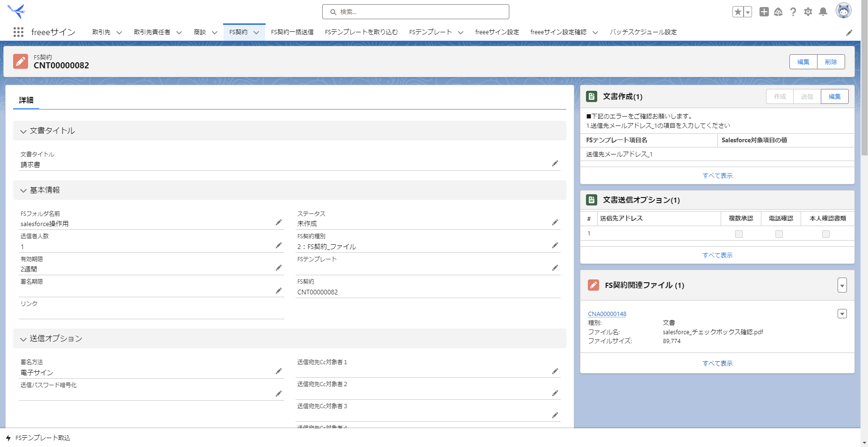Open the Salesforce guidance cloud icon
The image size is (868, 447).
tap(778, 12)
